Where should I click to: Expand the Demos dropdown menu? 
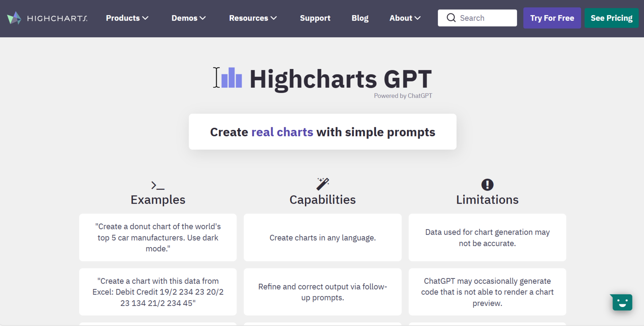coord(189,18)
